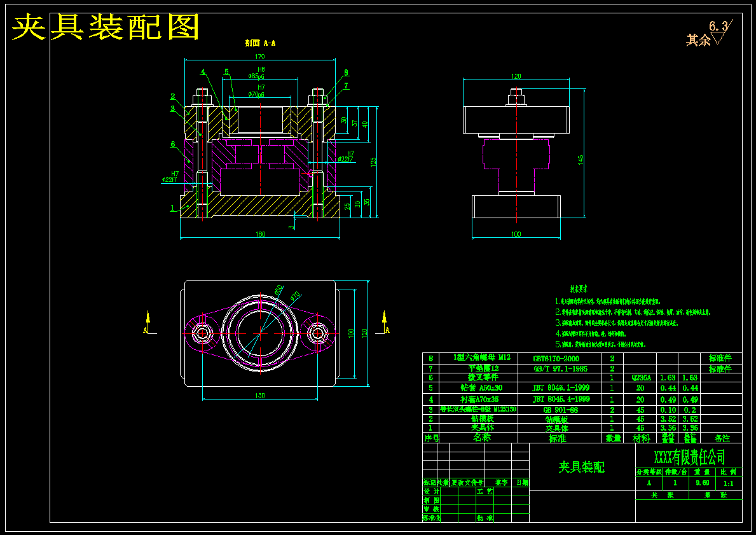Viewport: 756px width, 535px height.
Task: Select balloon number 6 in section view
Action: [172, 144]
